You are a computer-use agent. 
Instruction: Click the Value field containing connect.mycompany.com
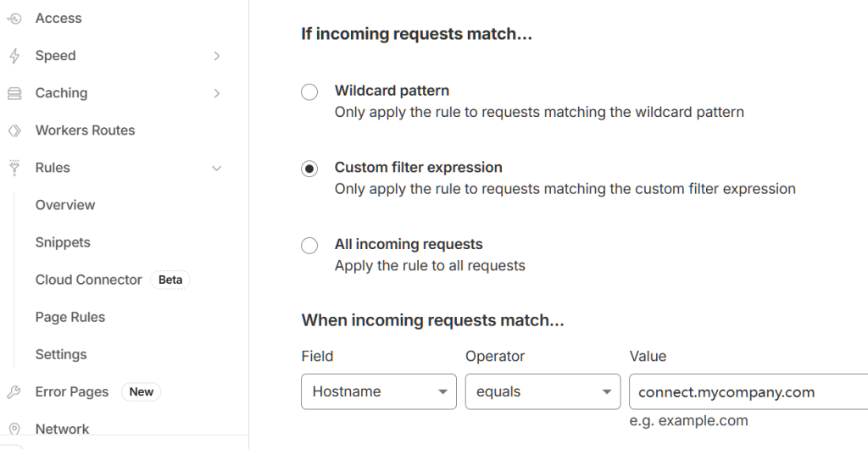pos(748,392)
